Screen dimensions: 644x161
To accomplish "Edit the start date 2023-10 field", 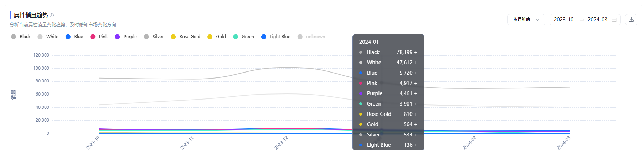I will [564, 20].
